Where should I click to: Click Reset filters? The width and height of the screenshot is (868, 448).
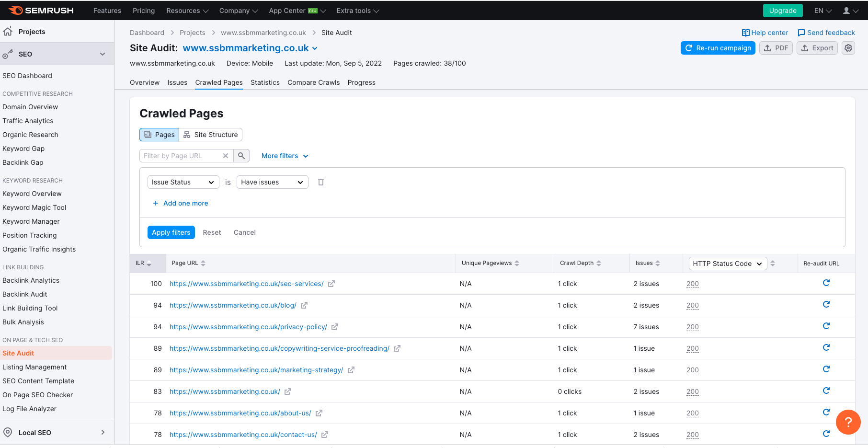212,232
